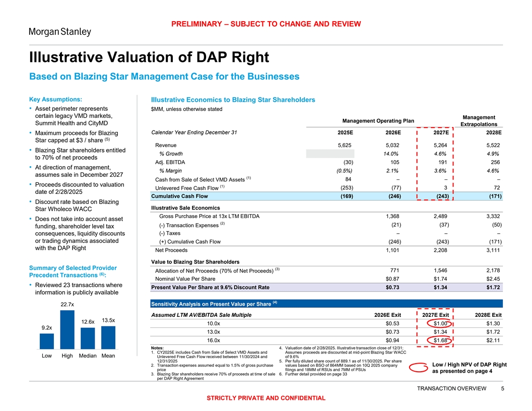Select the Key Assumptions heading
This screenshot has width=532, height=411.
pos(56,99)
